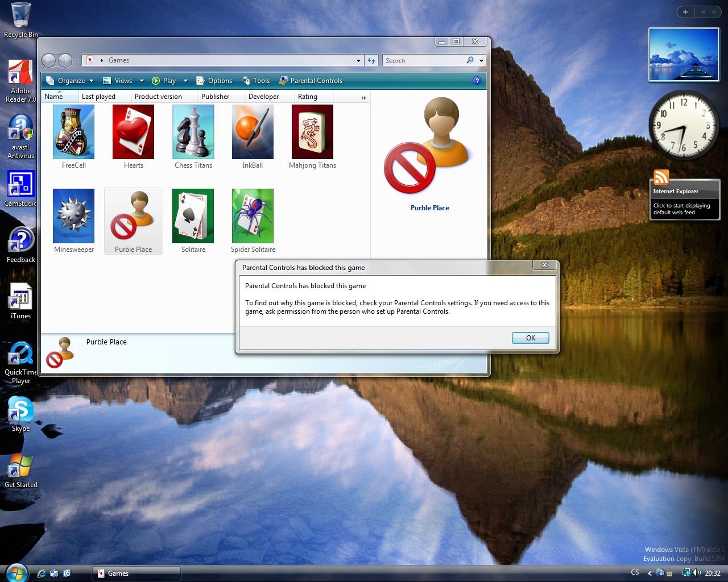
Task: Open the avast tray icon
Action: [x=660, y=573]
